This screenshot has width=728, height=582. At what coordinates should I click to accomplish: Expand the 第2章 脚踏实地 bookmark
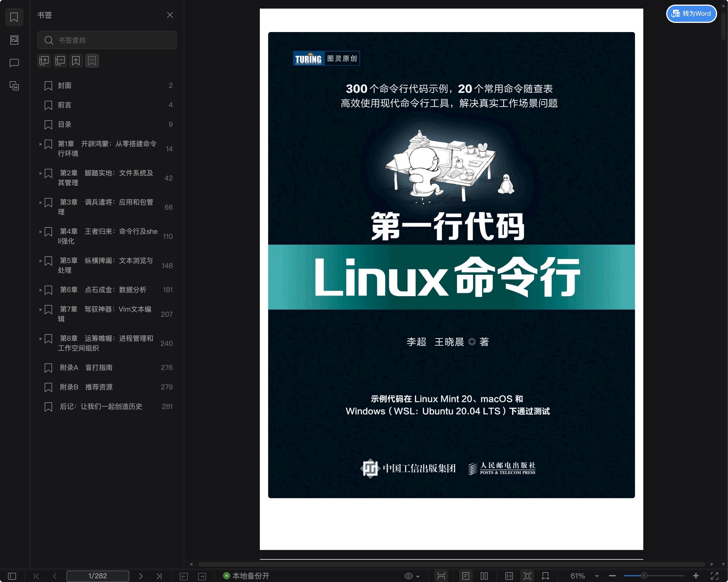point(41,173)
